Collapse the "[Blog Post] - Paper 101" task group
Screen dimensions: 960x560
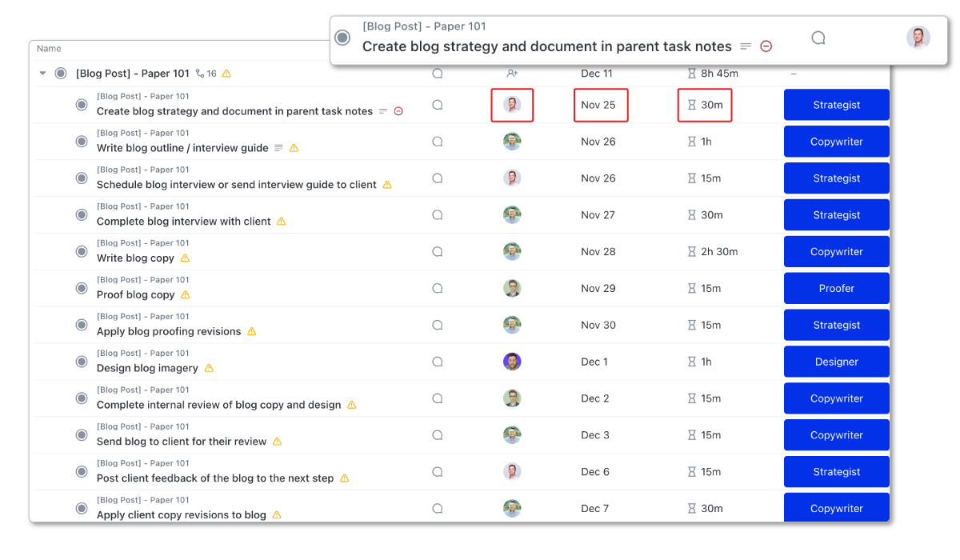42,73
